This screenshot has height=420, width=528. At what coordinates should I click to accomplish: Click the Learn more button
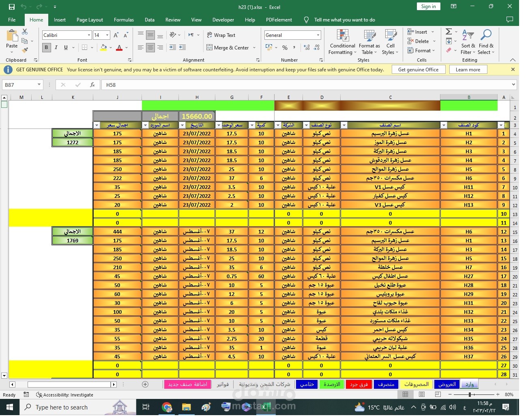coord(468,70)
